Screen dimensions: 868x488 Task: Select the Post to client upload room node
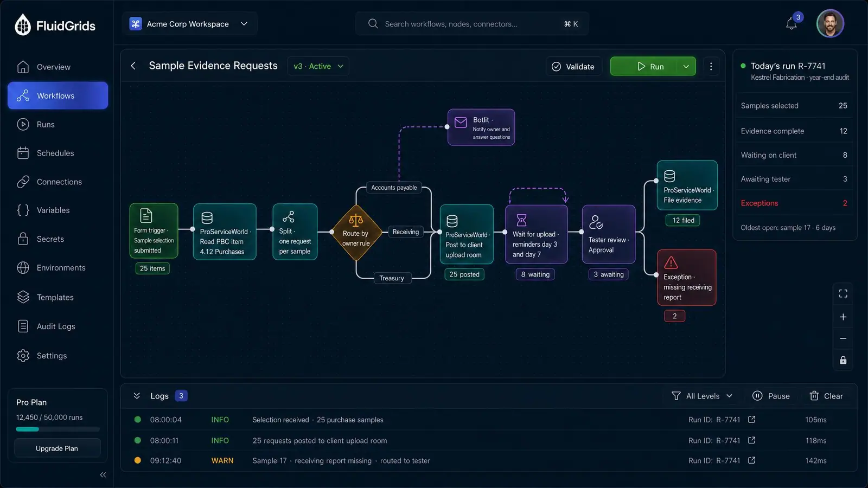(467, 234)
